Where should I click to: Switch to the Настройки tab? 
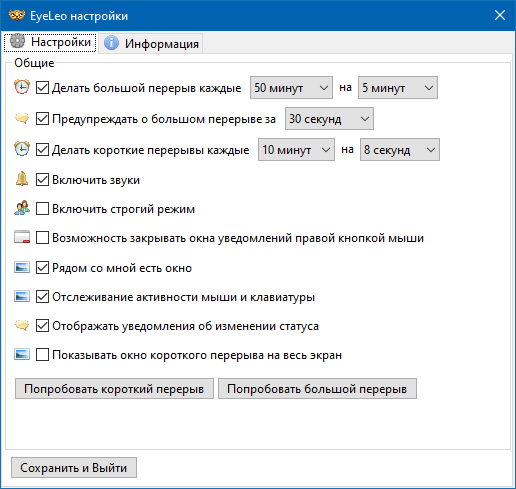50,42
